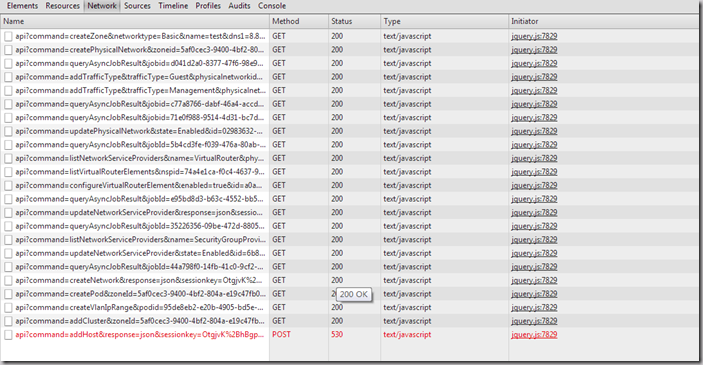Open red jquery.js:7829 link in addHost row
This screenshot has height=365, width=703.
pyautogui.click(x=534, y=335)
